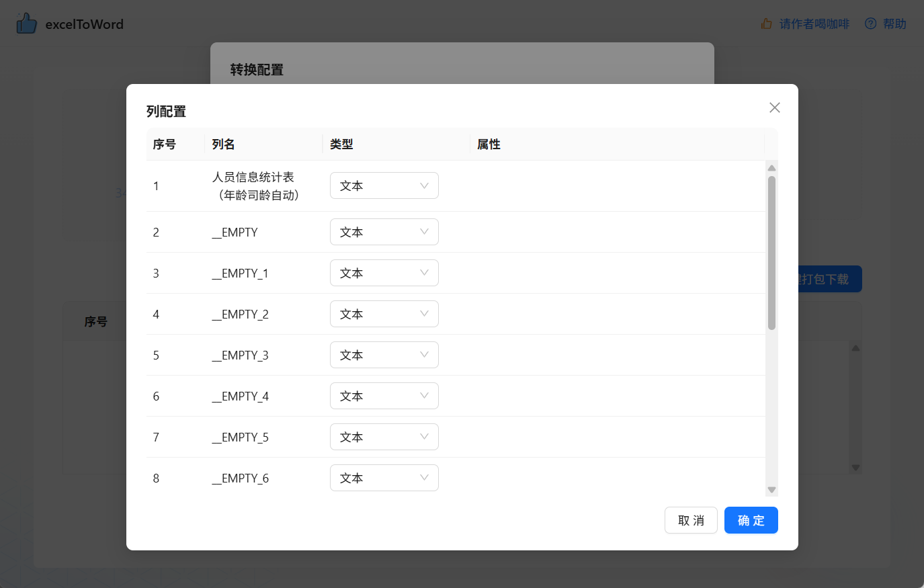Open the type dropdown for __EMPTY
924x588 pixels.
384,232
